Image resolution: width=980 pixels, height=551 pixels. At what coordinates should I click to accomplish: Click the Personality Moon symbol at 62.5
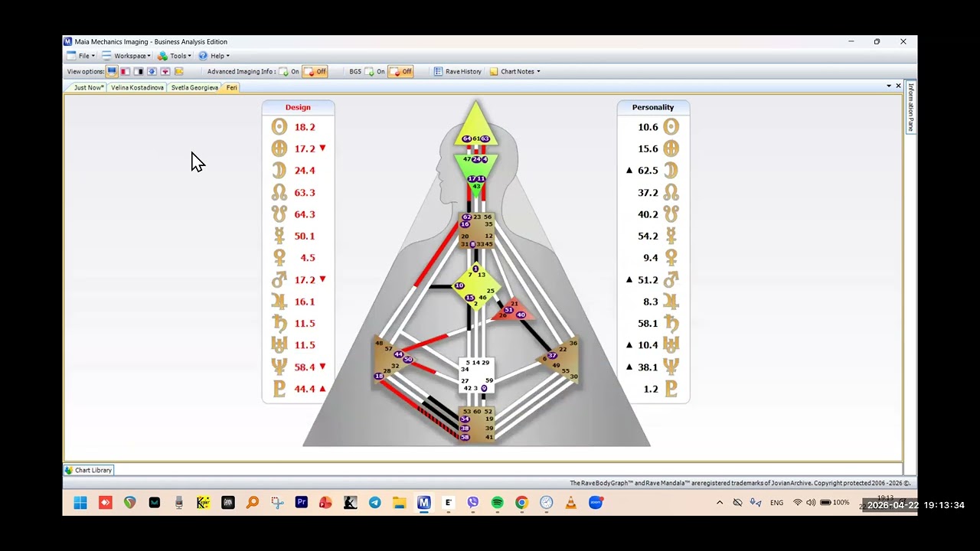(671, 171)
